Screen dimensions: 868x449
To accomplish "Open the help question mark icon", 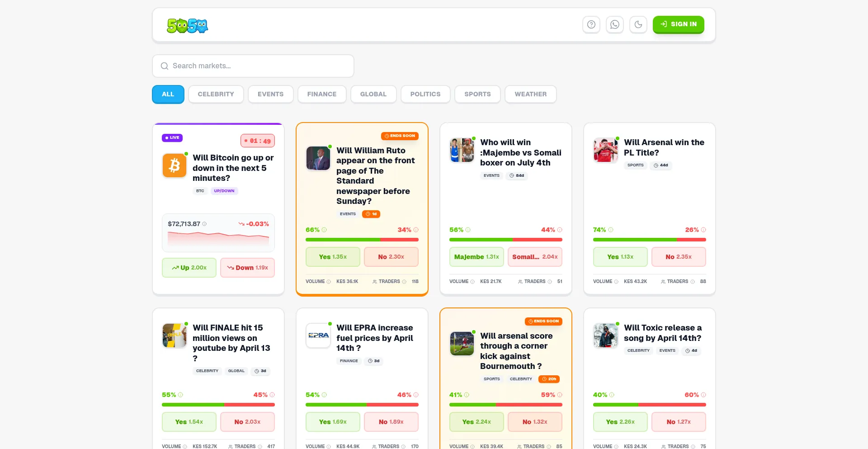I will 591,24.
